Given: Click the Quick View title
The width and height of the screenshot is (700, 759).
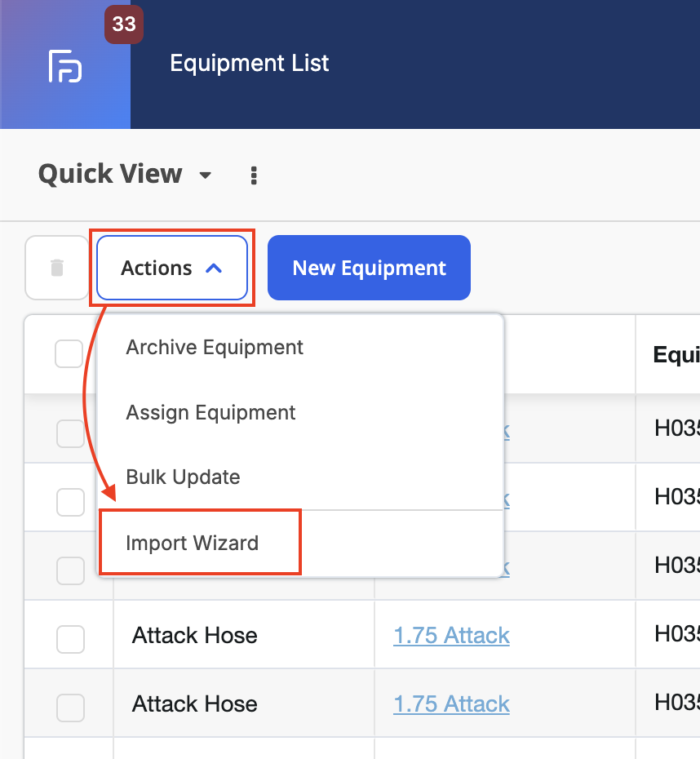Looking at the screenshot, I should 110,174.
